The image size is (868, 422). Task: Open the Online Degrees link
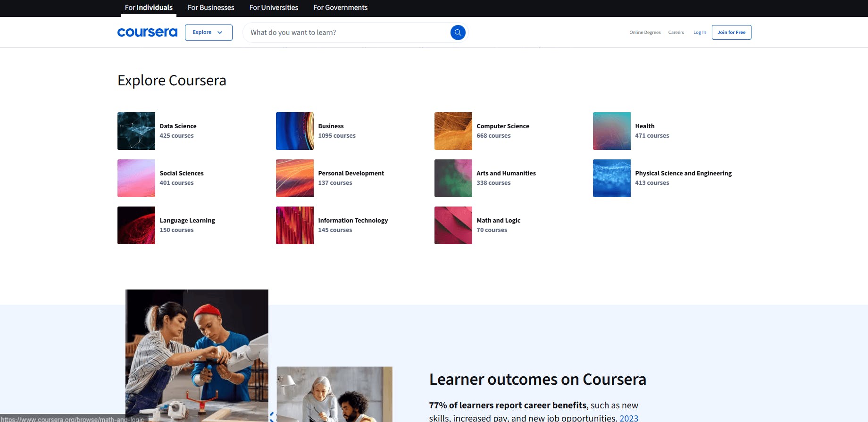(x=645, y=33)
